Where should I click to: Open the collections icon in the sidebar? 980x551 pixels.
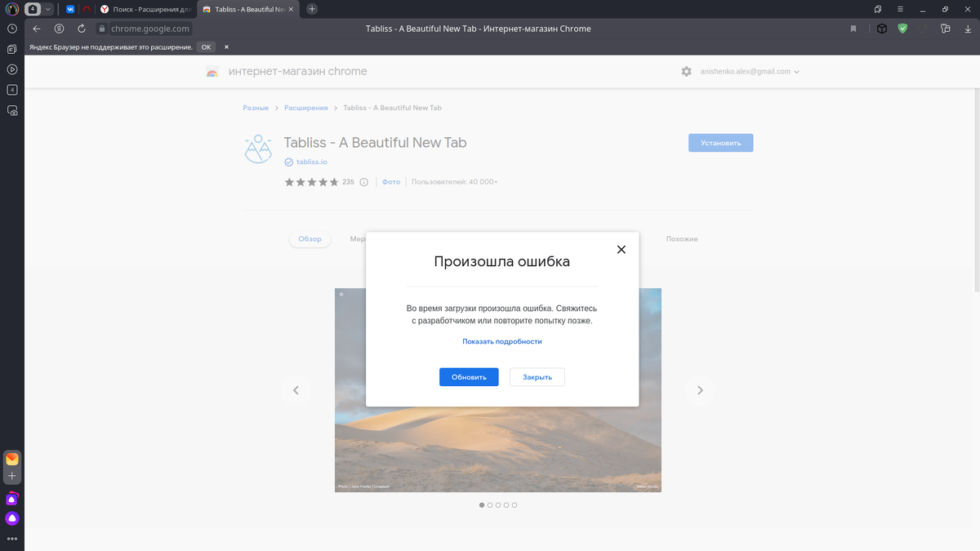pos(12,49)
